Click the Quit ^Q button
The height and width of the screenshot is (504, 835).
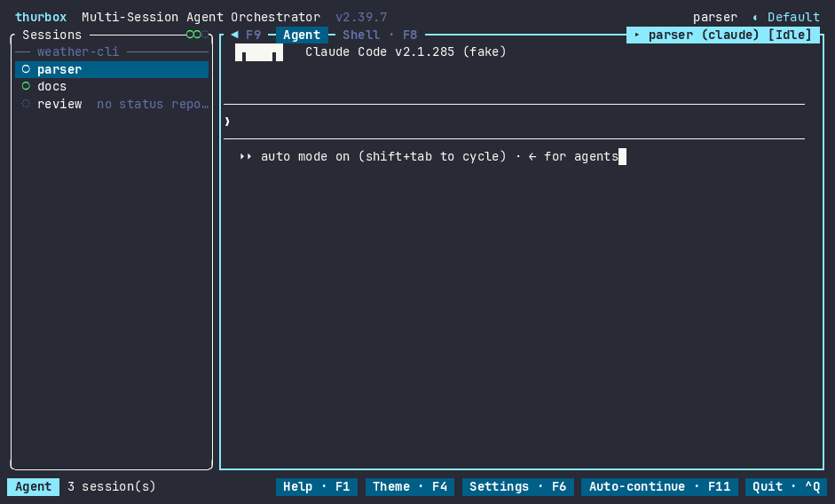tap(786, 487)
